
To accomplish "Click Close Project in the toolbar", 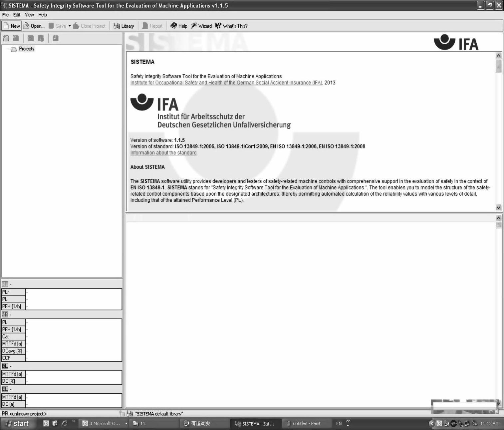I will 89,26.
